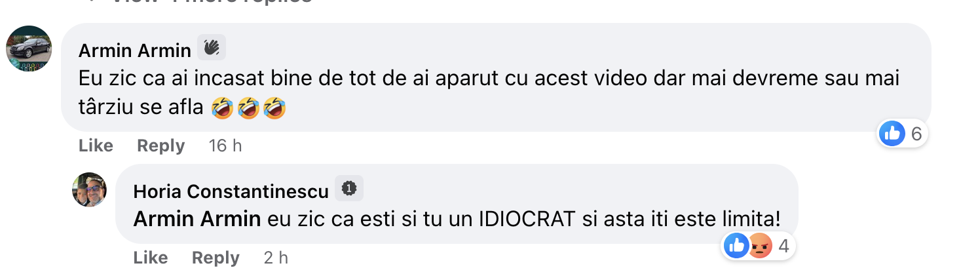
Task: Show reactions list via the 4 count
Action: [x=783, y=246]
